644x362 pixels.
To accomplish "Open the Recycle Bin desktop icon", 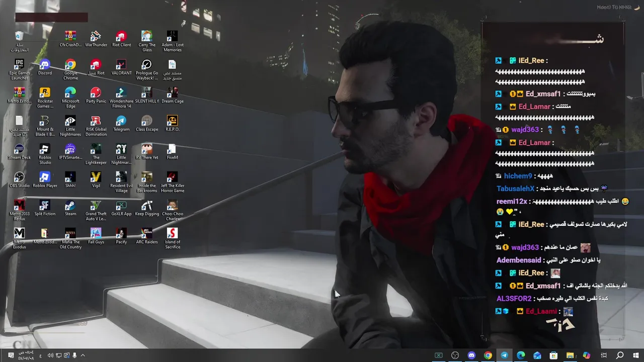I will pyautogui.click(x=19, y=41).
